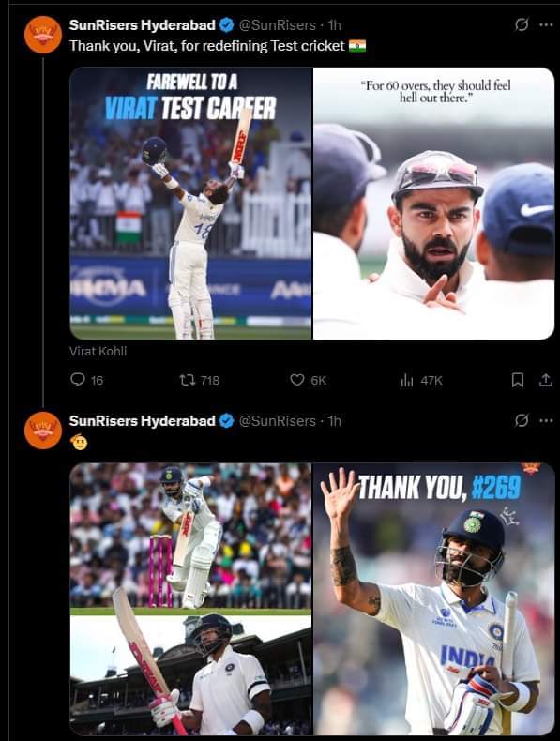Open the 1h timestamp of first tweet
Image resolution: width=560 pixels, height=741 pixels.
[335, 25]
